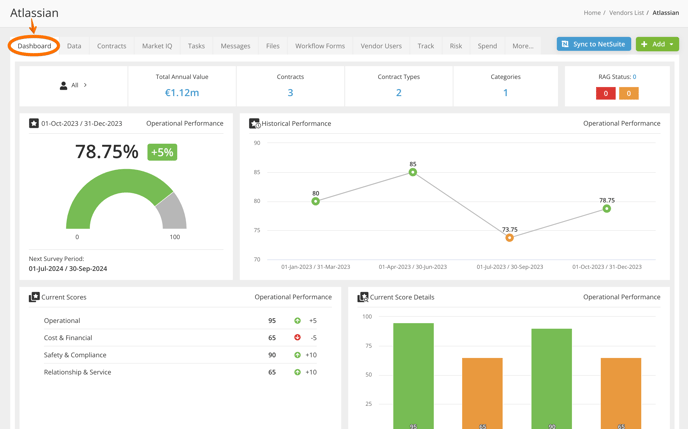Click the plus icon on the Add button
This screenshot has height=429, width=688.
[644, 44]
